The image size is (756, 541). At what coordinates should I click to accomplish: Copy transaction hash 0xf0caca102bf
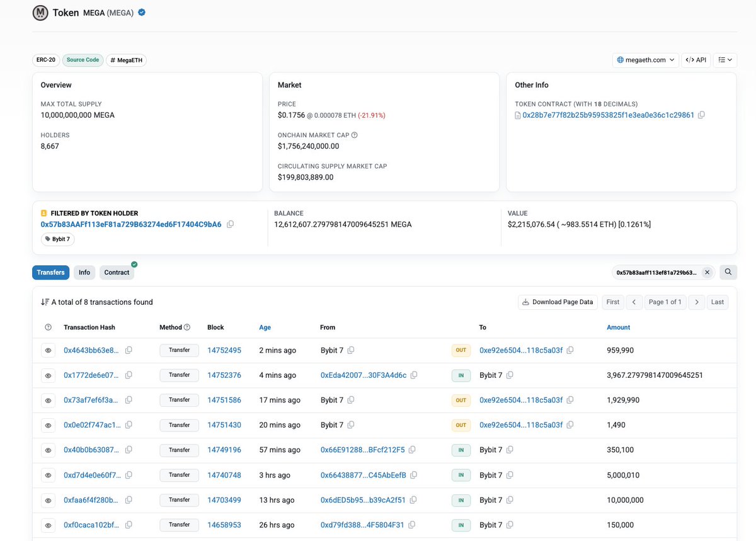pyautogui.click(x=129, y=525)
